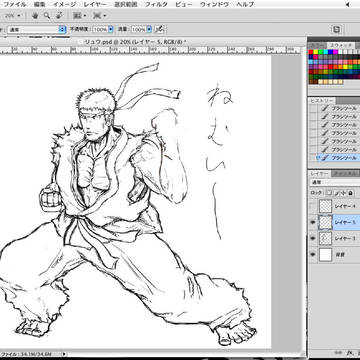Lock layer position with the move lock icon
This screenshot has width=360, height=360.
pos(344,193)
